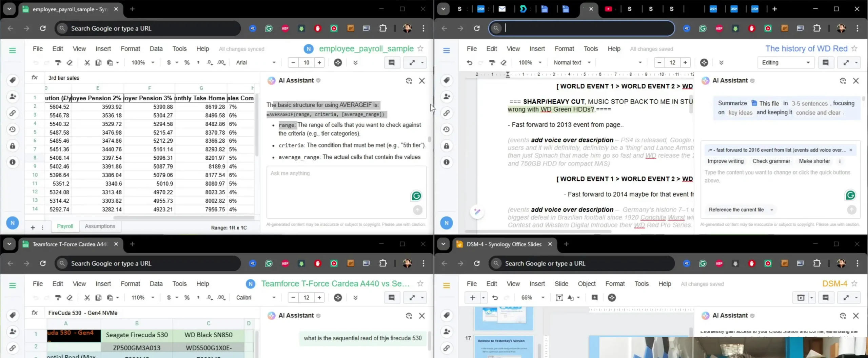
Task: Open add slide dropdown arrow in DSM-4 toolbar
Action: click(484, 297)
